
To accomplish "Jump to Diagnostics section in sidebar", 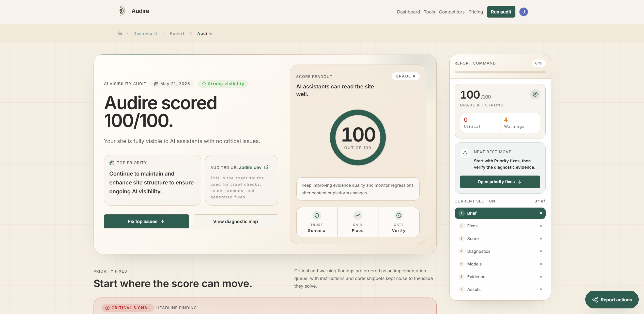I will (500, 252).
